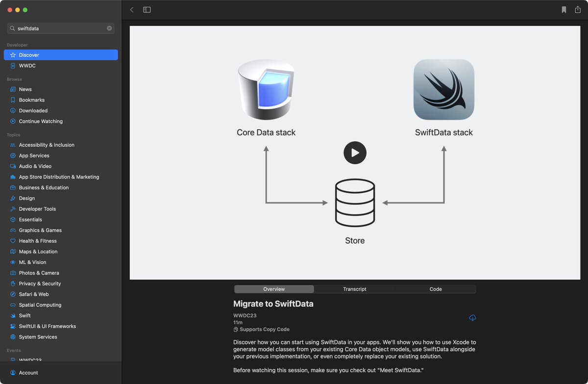Select the Essentials topic icon

(x=13, y=220)
